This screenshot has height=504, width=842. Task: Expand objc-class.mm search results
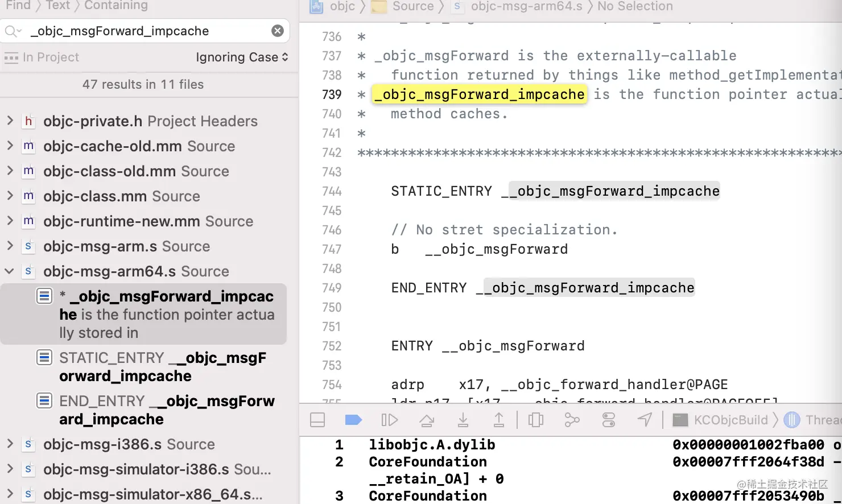click(10, 196)
